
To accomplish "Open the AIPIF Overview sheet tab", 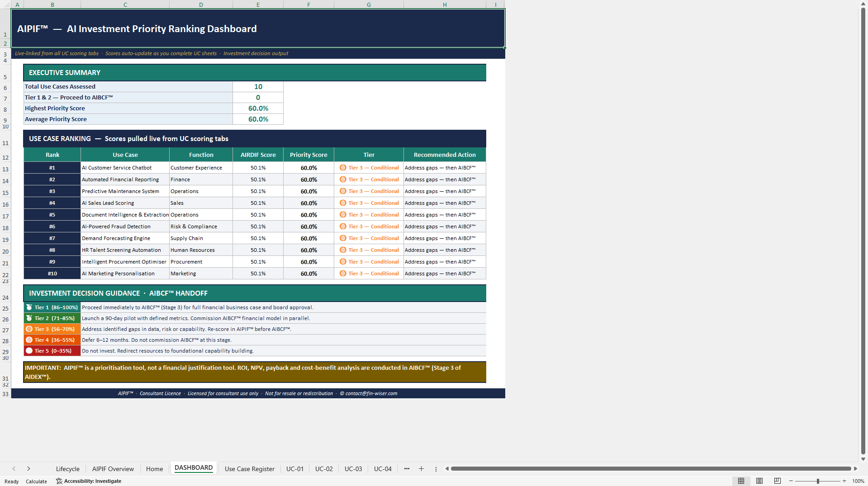I will coord(113,469).
